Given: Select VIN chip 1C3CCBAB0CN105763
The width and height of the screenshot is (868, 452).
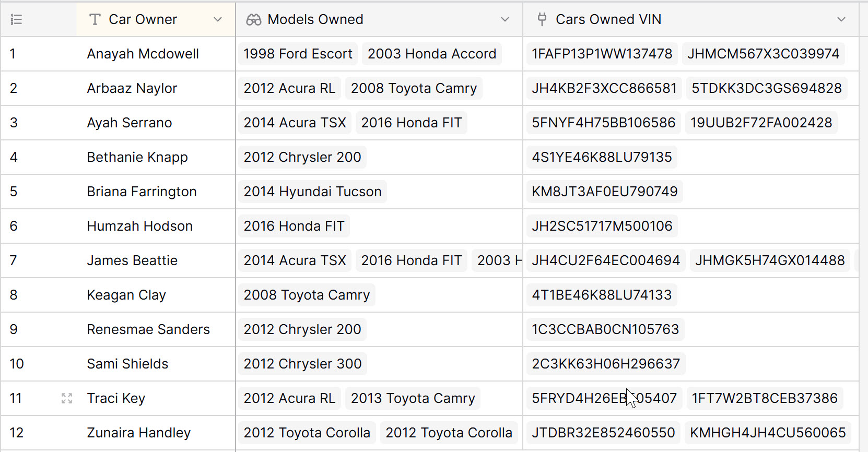Looking at the screenshot, I should point(605,329).
